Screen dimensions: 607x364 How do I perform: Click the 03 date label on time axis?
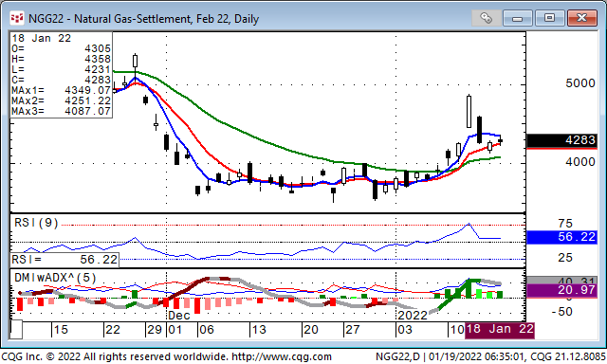(405, 330)
